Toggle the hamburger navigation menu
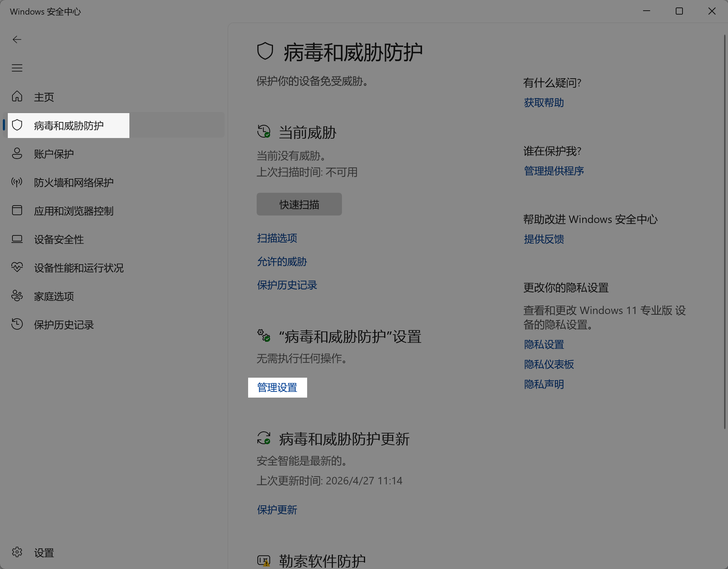The image size is (728, 569). point(17,68)
